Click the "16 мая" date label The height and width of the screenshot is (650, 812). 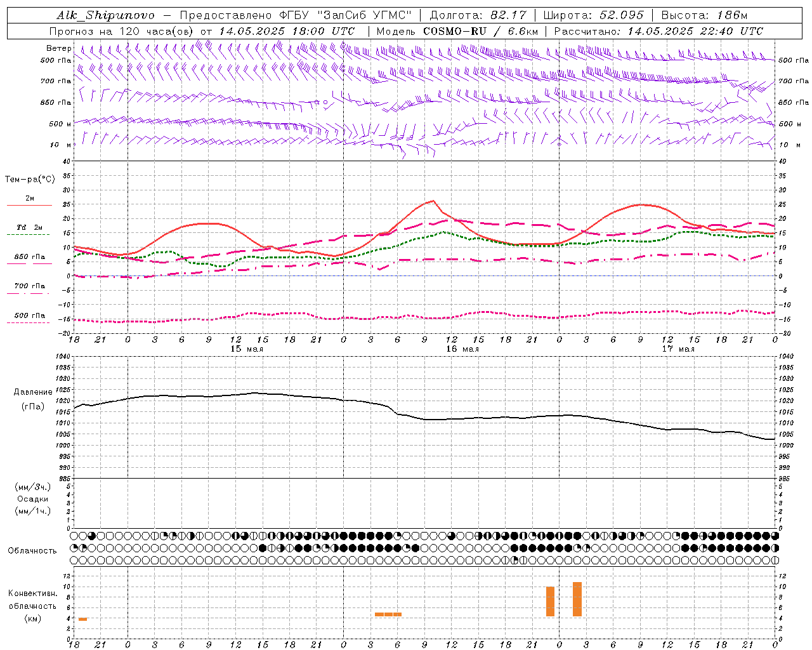(x=462, y=349)
